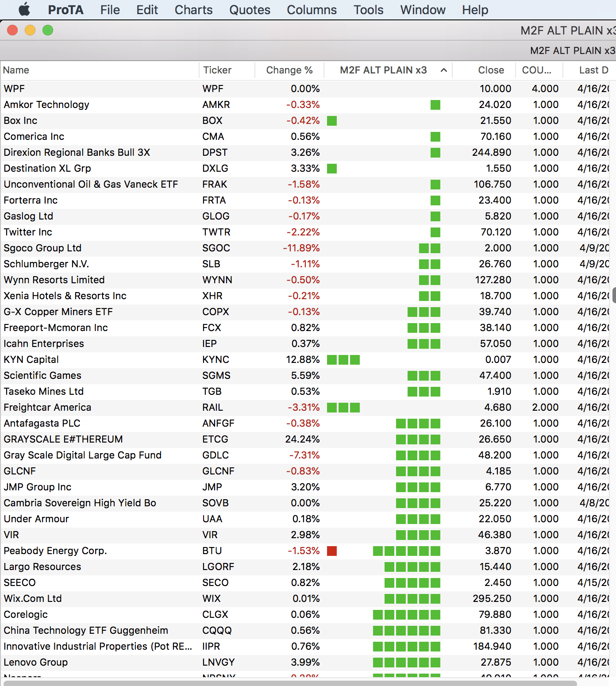This screenshot has width=616, height=686.
Task: Select the Freeport-Mcmoran Inc row
Action: [x=305, y=328]
